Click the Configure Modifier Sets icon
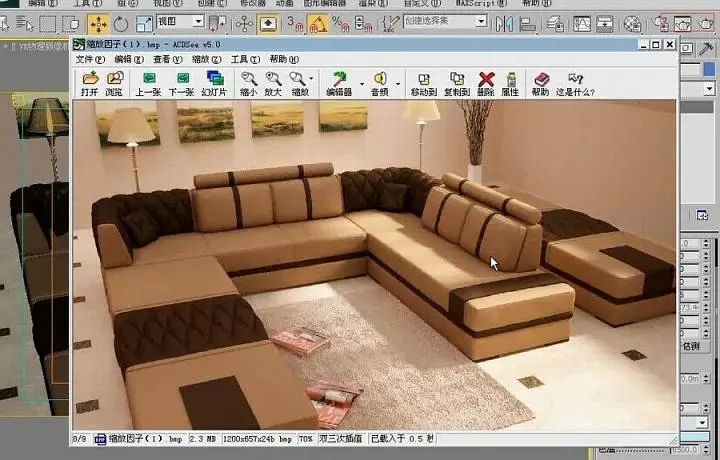720x460 pixels. (x=702, y=215)
